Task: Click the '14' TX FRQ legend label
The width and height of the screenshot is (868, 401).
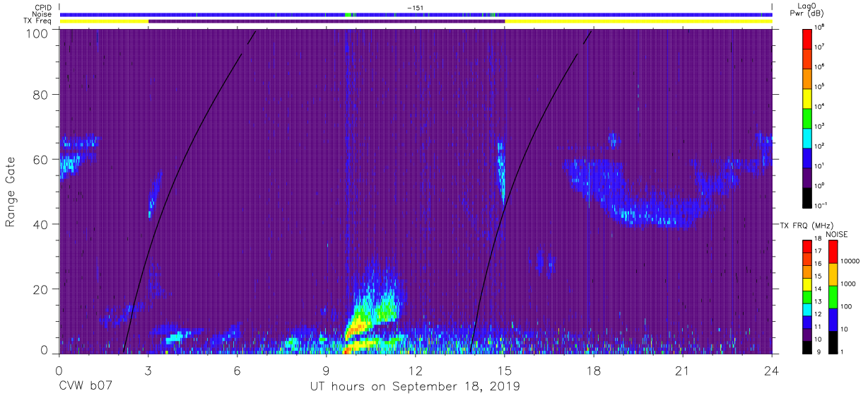Action: pos(818,289)
